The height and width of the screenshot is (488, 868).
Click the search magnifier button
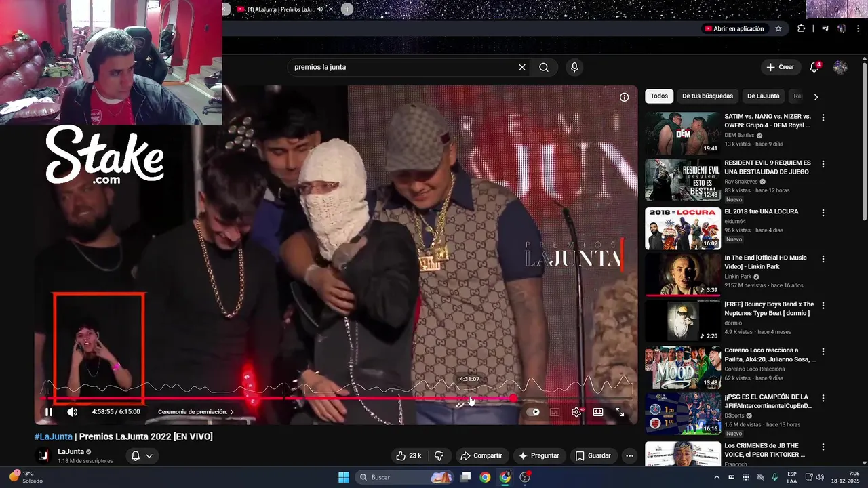(x=544, y=67)
